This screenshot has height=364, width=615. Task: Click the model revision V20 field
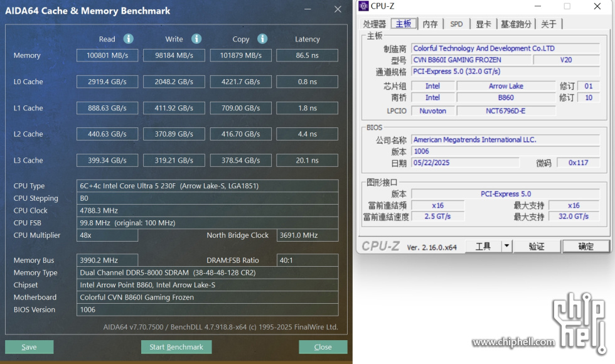point(566,60)
